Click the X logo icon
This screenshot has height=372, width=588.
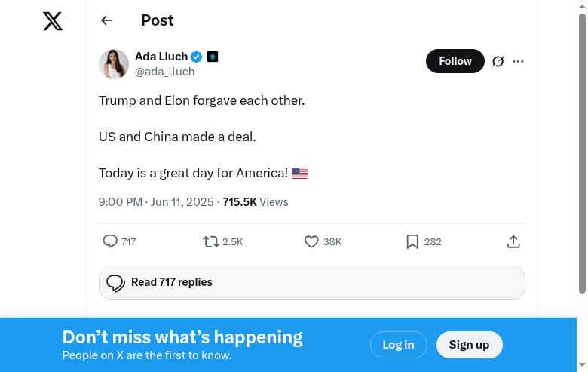[53, 21]
